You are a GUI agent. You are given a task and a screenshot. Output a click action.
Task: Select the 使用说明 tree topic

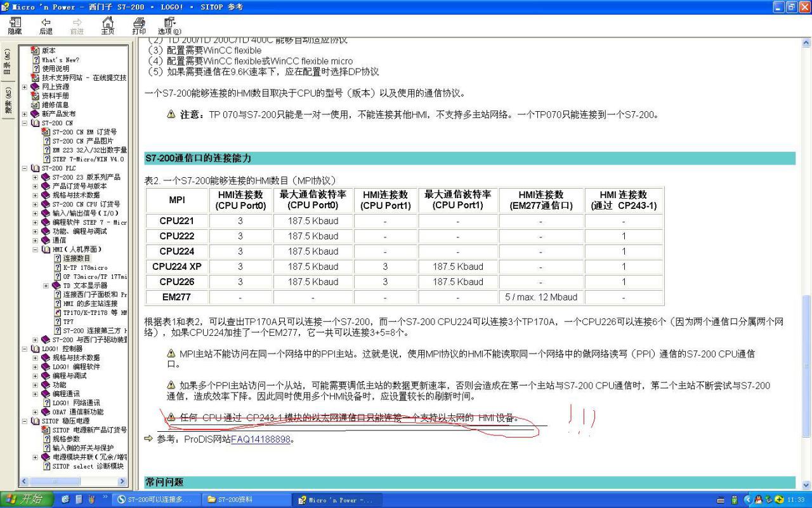point(56,69)
